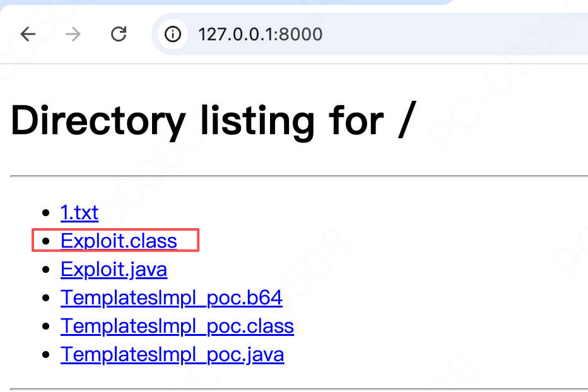Open the TemplatesImpl_poc.class link
Screen dimensions: 588x392
click(x=177, y=326)
